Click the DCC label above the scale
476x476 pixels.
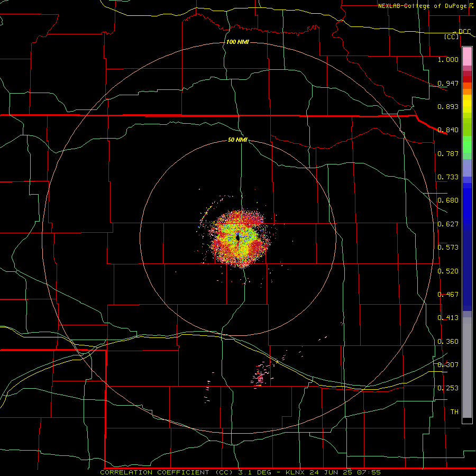pyautogui.click(x=465, y=31)
